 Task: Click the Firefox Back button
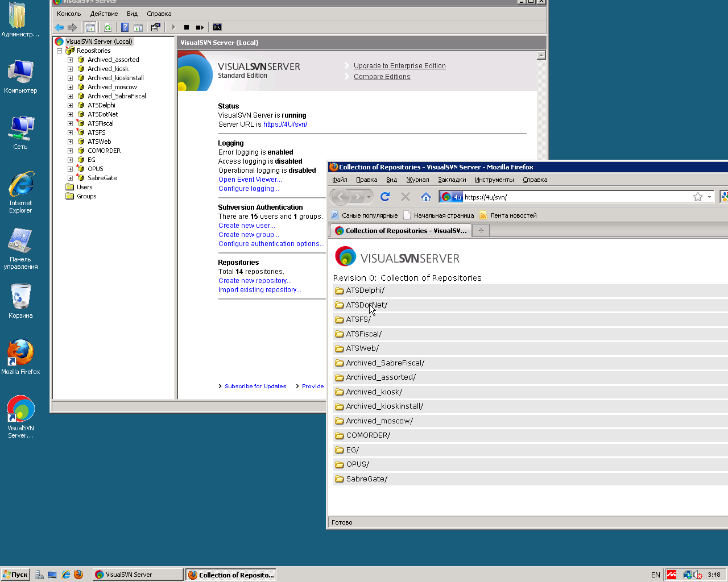[340, 197]
